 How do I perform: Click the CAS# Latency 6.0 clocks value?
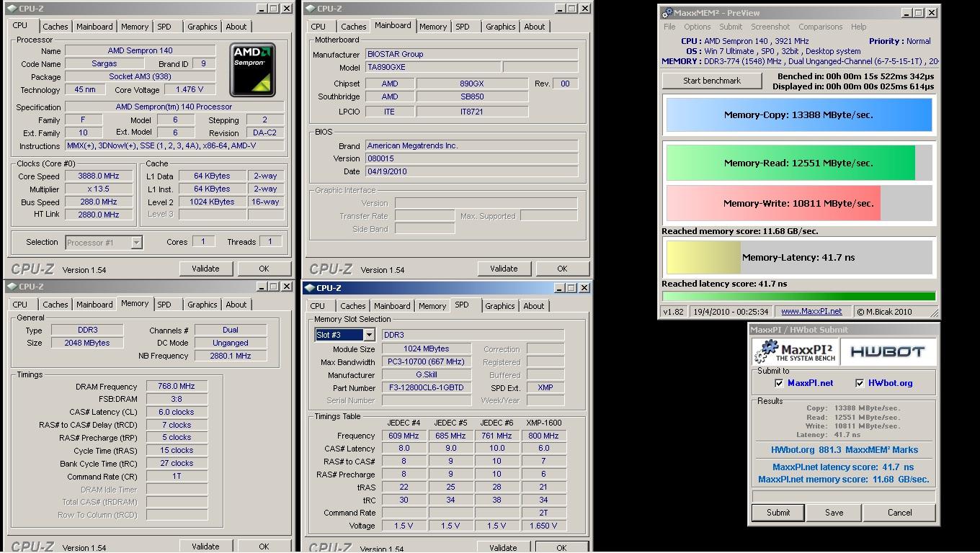(177, 412)
